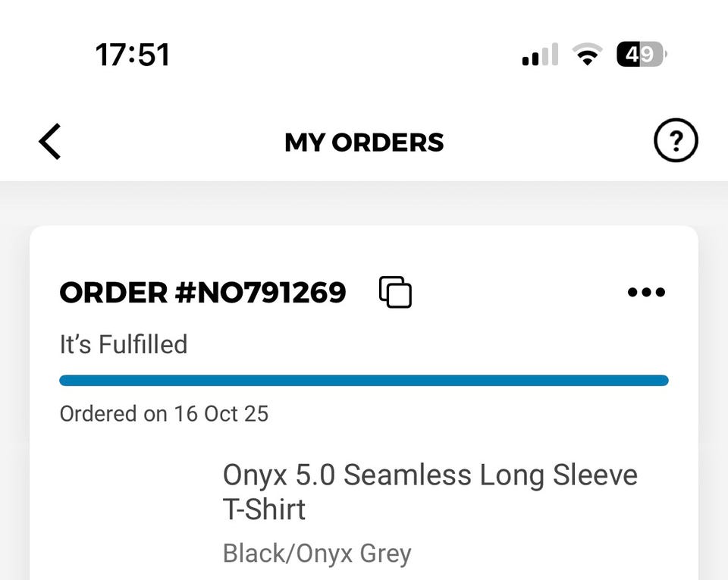This screenshot has width=728, height=580.
Task: Click the blue order progress bar
Action: point(364,381)
